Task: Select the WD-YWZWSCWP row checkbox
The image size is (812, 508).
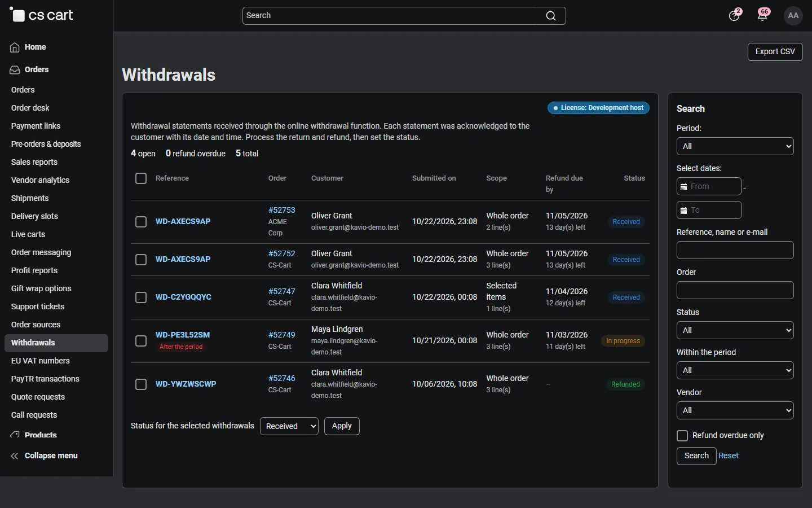Action: 141,384
